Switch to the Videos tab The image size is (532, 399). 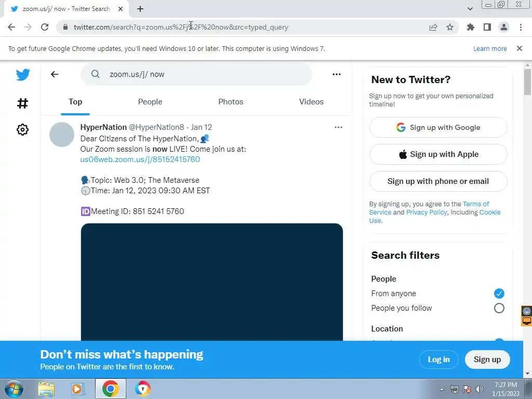(x=311, y=102)
